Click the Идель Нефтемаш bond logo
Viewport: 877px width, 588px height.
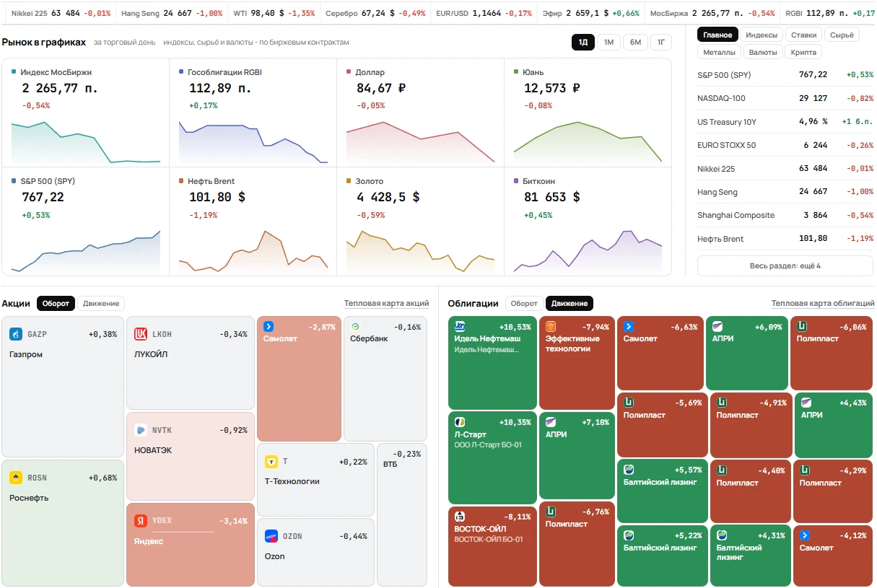coord(460,326)
